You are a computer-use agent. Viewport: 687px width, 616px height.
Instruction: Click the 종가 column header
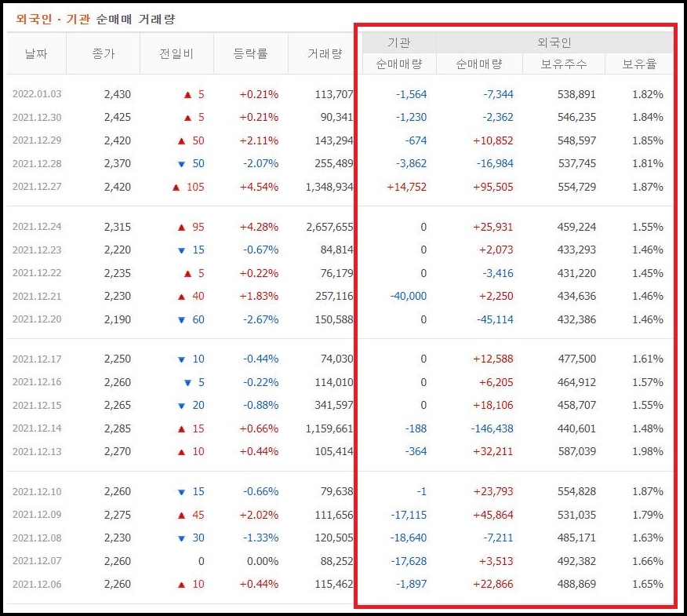tap(104, 53)
